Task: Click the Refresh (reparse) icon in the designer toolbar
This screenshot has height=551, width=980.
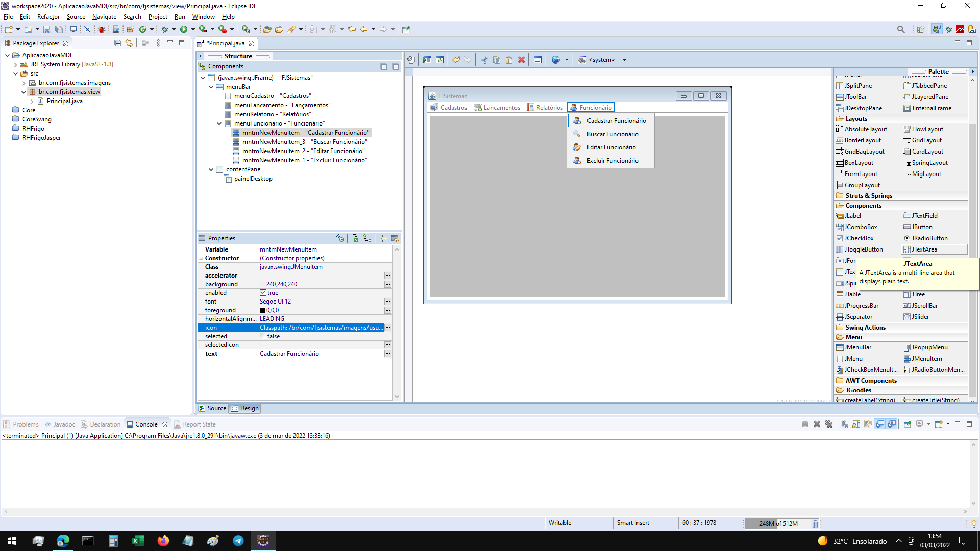Action: click(439, 60)
